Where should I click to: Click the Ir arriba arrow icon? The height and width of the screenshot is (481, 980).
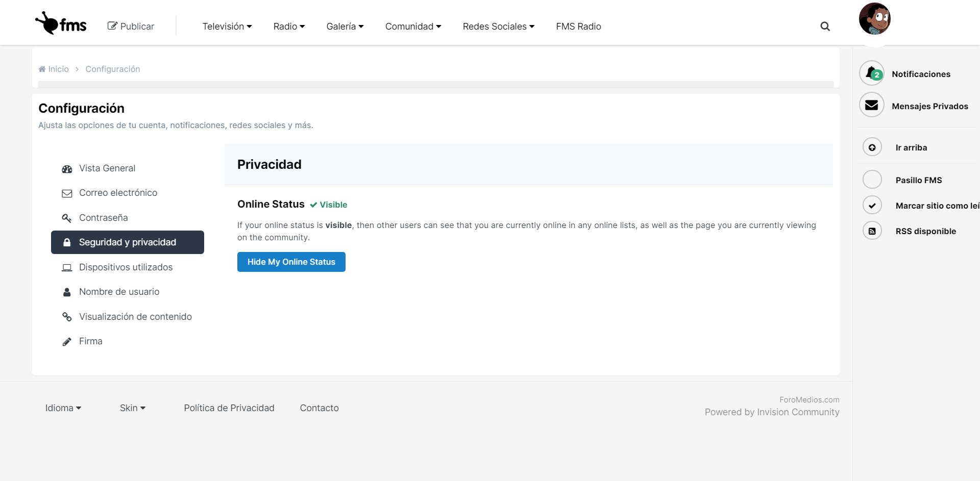click(x=872, y=147)
